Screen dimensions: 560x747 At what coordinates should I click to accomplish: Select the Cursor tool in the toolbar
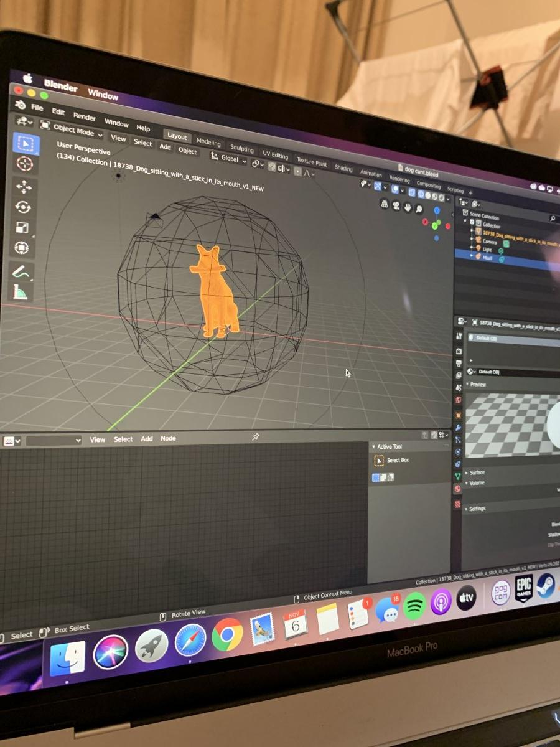pyautogui.click(x=25, y=164)
